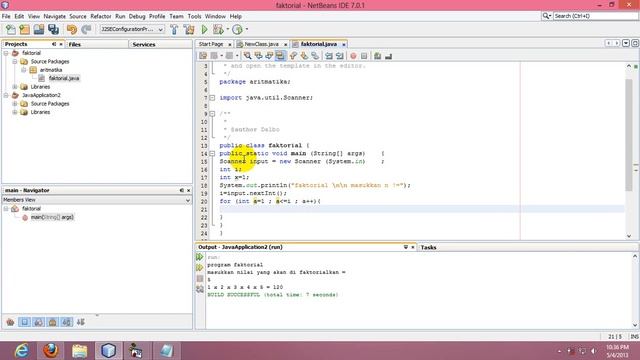Collapse the import code fold at line 7

[212, 98]
